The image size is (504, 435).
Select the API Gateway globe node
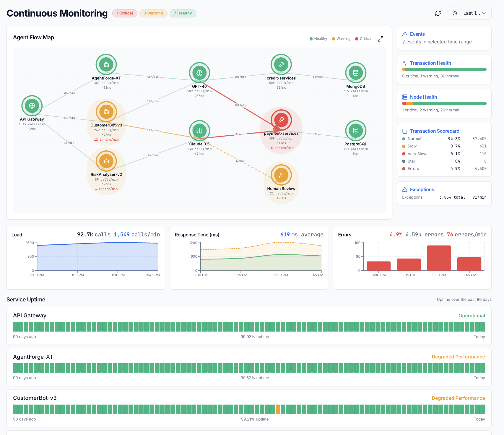(32, 106)
